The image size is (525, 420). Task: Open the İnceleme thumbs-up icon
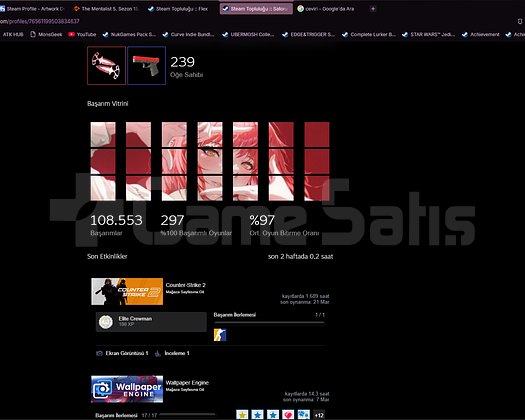pos(158,353)
